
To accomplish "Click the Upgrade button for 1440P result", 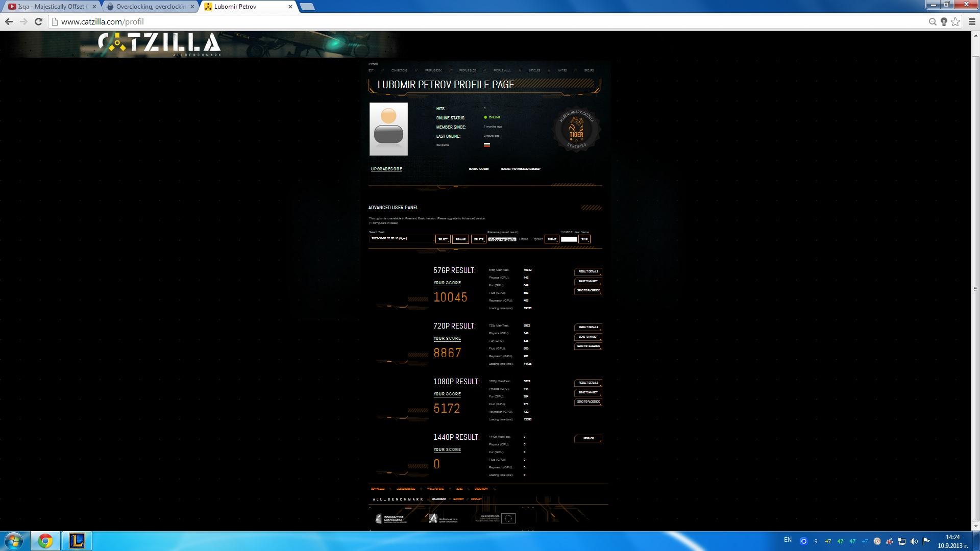I will click(588, 438).
